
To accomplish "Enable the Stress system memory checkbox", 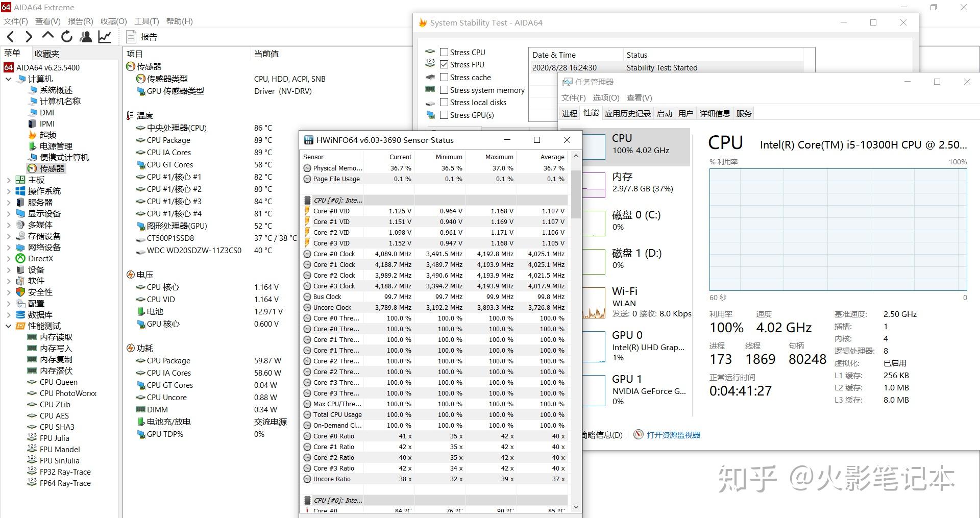I will pos(444,90).
